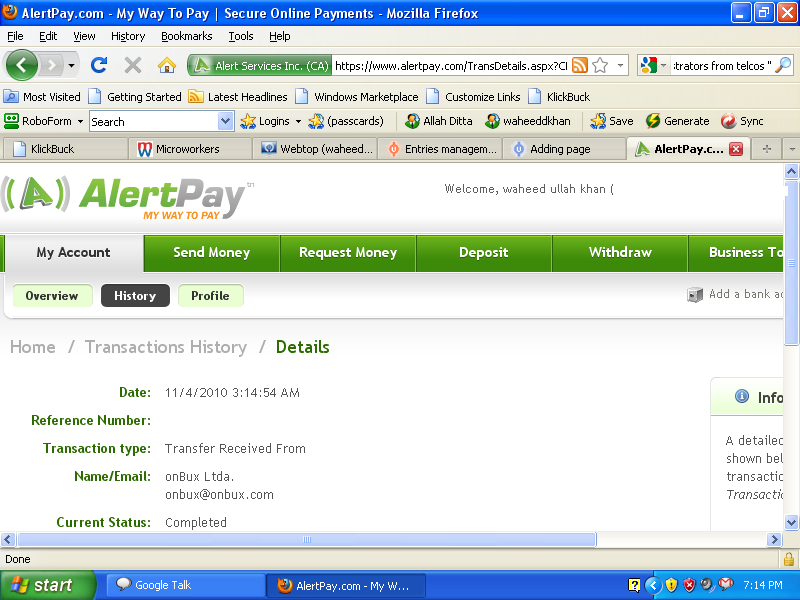800x600 pixels.
Task: Open the Windows start button
Action: (x=48, y=585)
